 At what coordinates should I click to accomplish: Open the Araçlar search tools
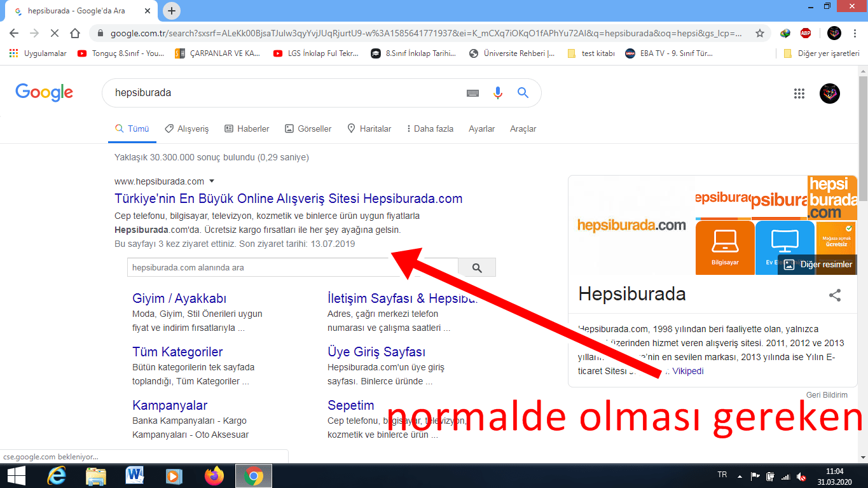pos(523,129)
